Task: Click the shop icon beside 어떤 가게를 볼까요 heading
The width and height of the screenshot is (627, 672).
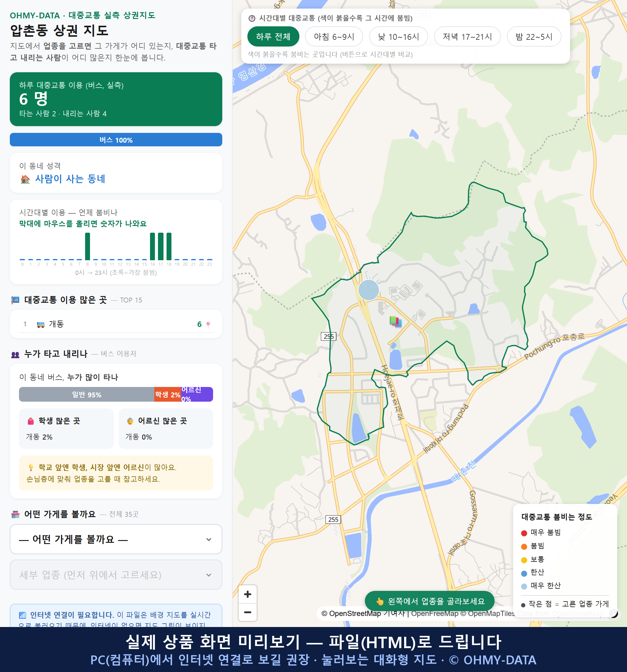Action: point(15,514)
